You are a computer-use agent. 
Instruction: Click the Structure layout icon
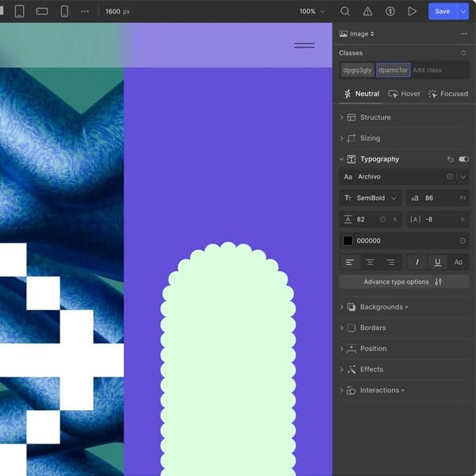tap(351, 117)
